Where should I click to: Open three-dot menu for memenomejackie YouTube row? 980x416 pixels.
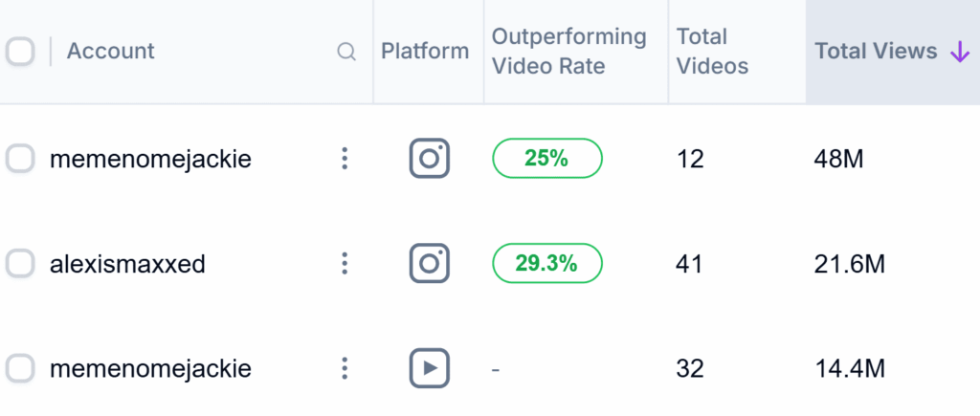click(x=345, y=367)
